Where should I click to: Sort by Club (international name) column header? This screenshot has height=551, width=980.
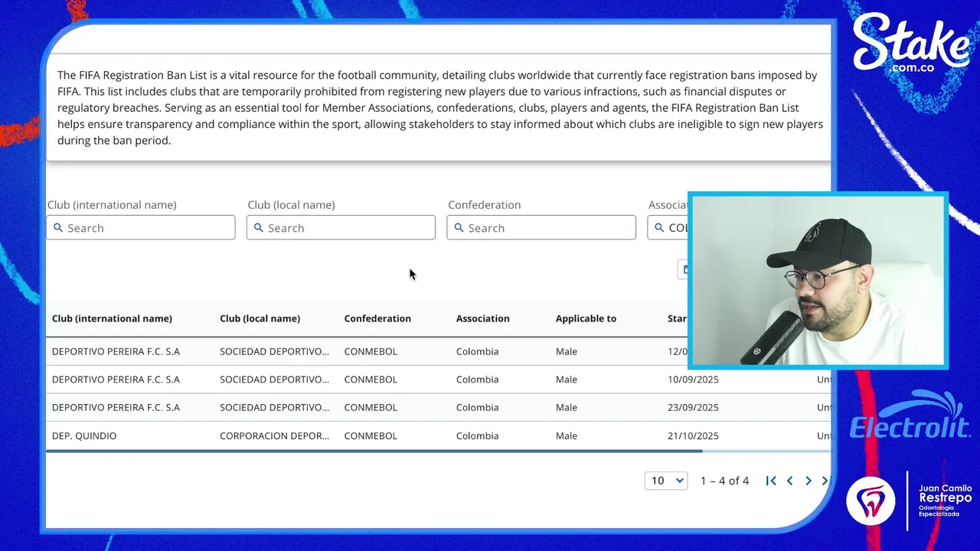coord(112,318)
